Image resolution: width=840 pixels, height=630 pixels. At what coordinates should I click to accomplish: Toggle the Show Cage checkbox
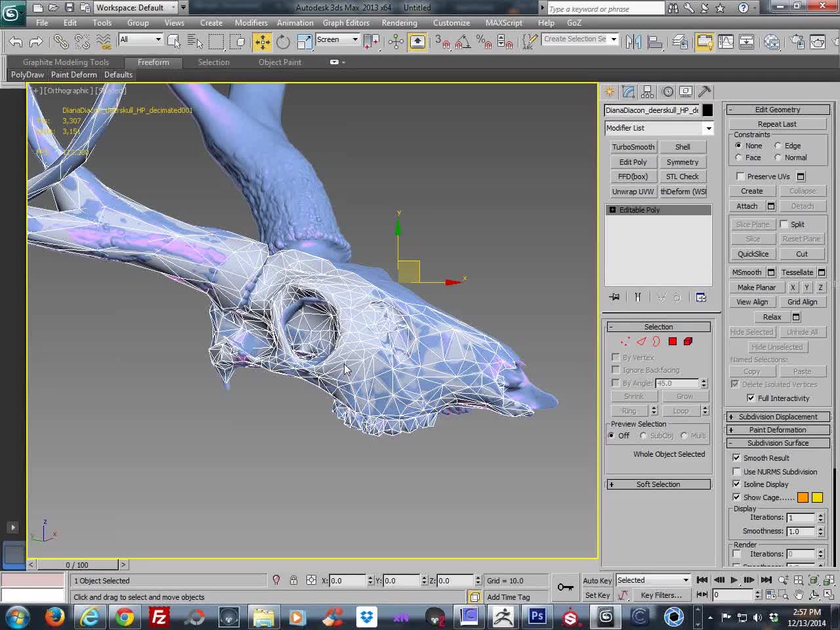(736, 497)
